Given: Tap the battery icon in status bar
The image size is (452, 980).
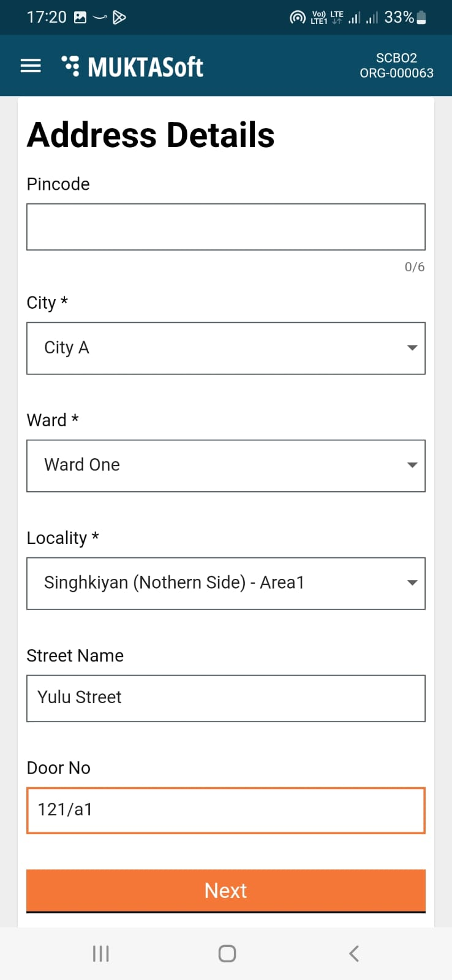Looking at the screenshot, I should pyautogui.click(x=421, y=17).
